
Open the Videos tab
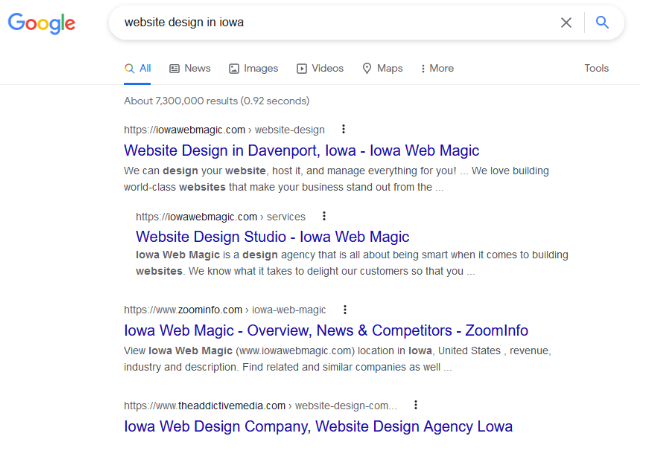click(320, 68)
